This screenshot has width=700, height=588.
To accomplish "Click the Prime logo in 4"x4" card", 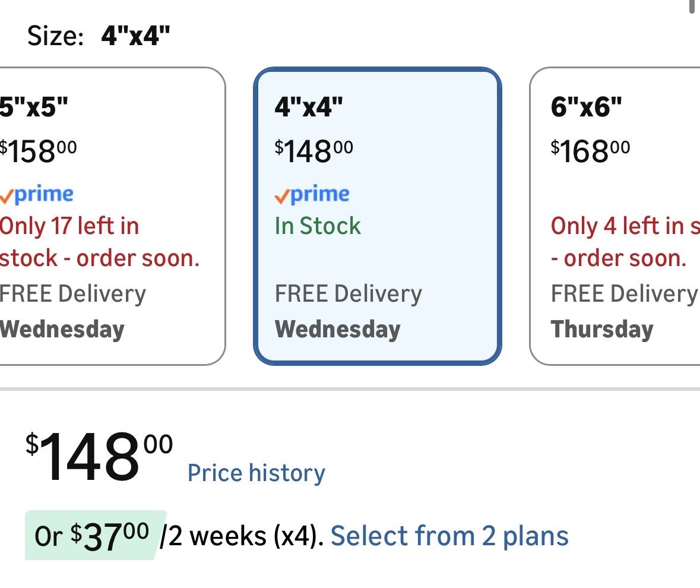I will click(312, 194).
